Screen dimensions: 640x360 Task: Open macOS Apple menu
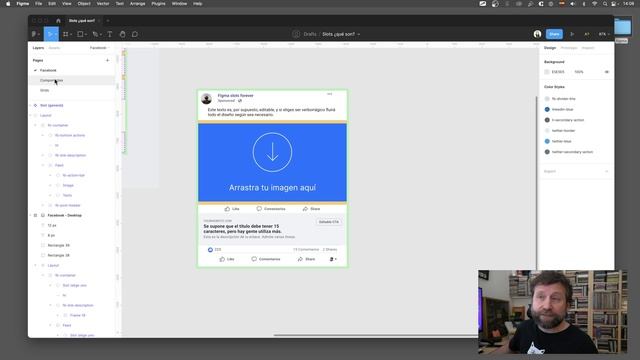(x=8, y=4)
